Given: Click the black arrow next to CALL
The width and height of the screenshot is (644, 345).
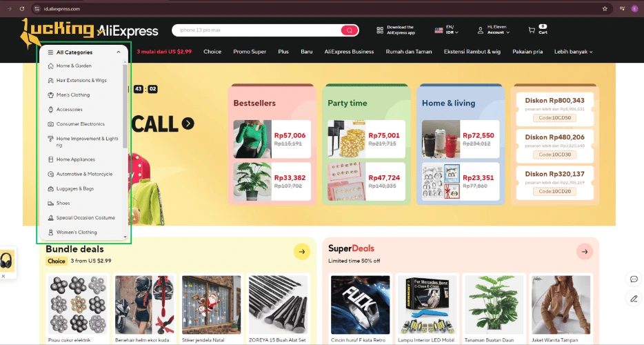Looking at the screenshot, I should pos(188,124).
